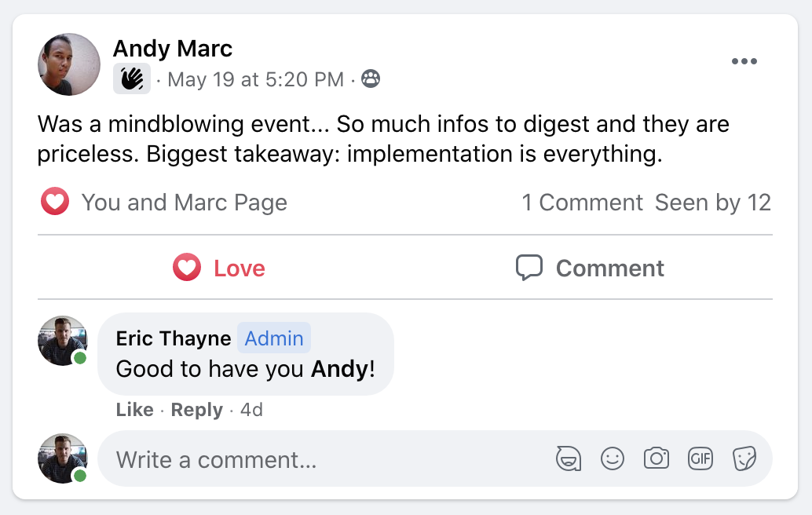Expand the 1 Comment count
The width and height of the screenshot is (812, 515).
pos(582,203)
